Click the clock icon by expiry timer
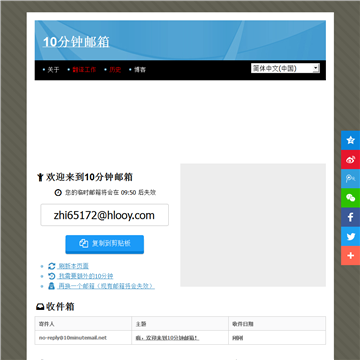 [58, 193]
